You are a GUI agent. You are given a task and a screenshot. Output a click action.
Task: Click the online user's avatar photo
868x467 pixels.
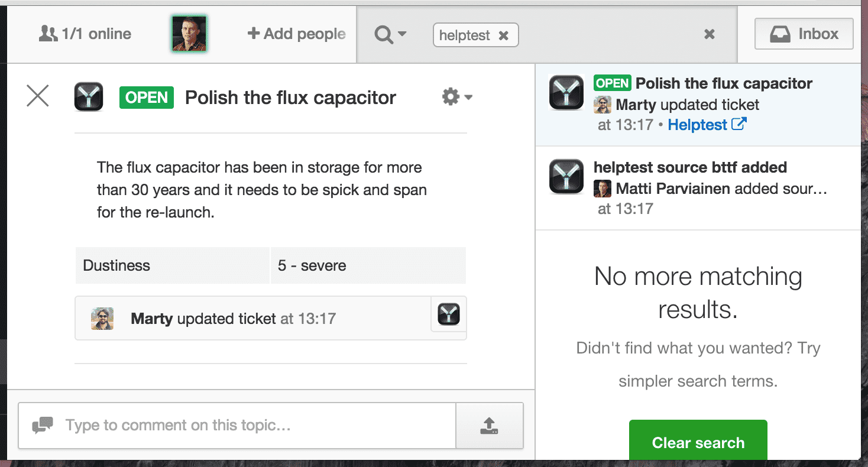[189, 34]
